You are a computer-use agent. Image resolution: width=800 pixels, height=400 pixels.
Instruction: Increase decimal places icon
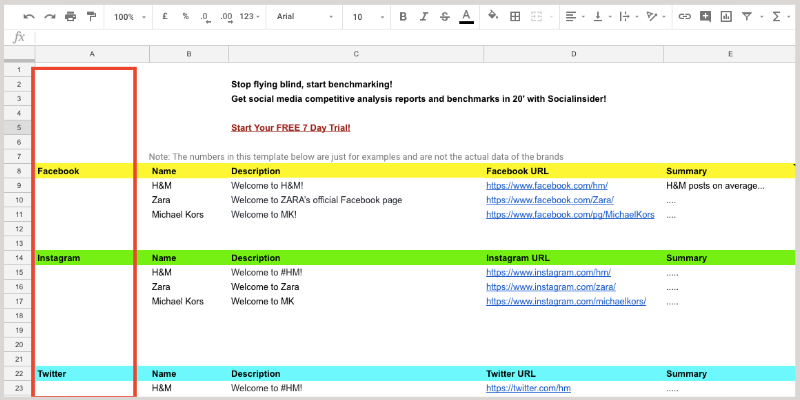click(x=227, y=17)
